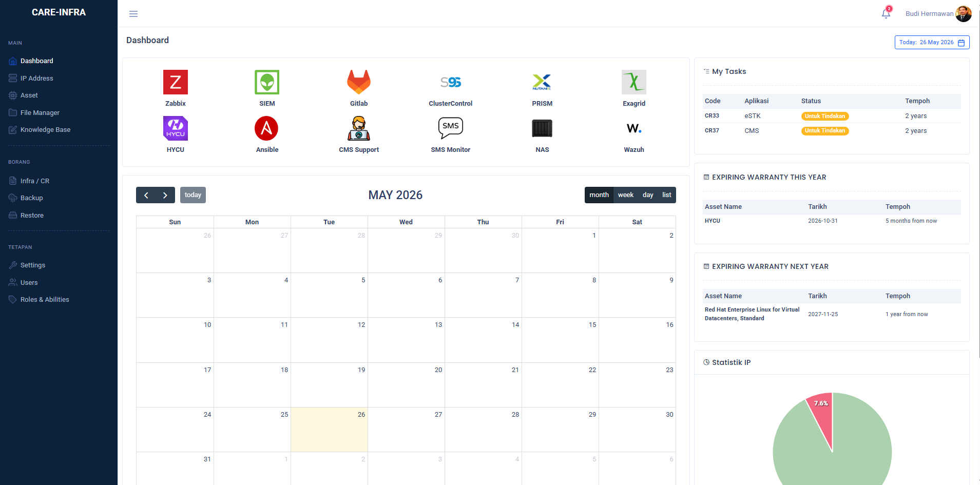Click the Asset chip icon in sidebar
The height and width of the screenshot is (485, 980).
click(x=13, y=95)
